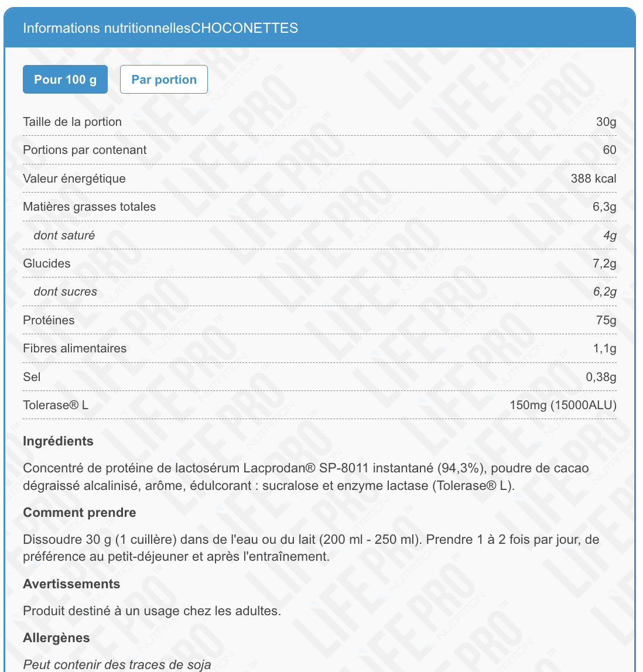Image resolution: width=643 pixels, height=672 pixels.
Task: Select the "Valeur énergétique" label
Action: click(x=74, y=179)
